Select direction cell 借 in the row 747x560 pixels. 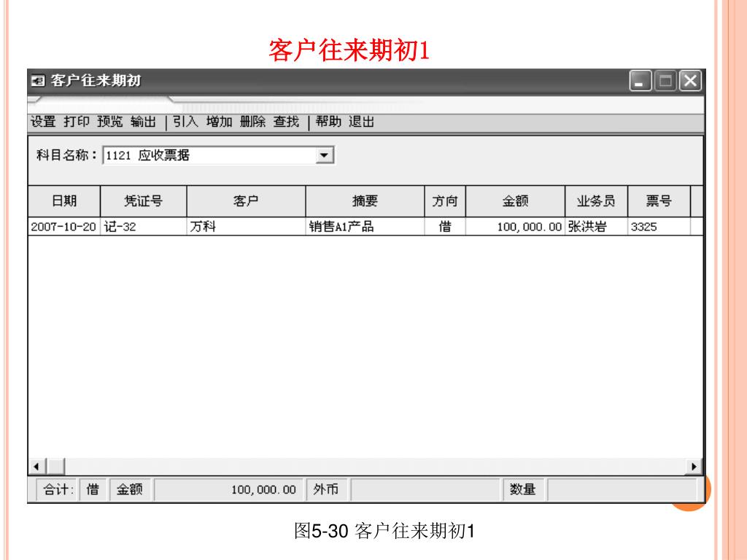(445, 226)
